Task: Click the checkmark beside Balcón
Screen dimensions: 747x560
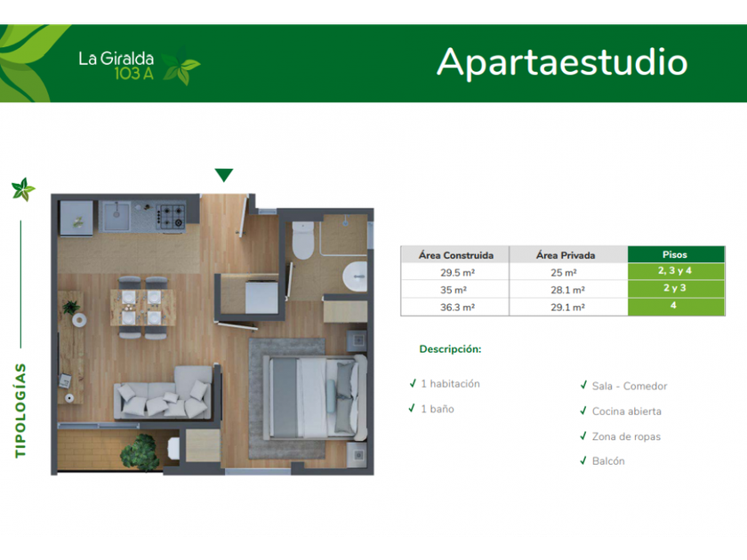Action: tap(583, 461)
